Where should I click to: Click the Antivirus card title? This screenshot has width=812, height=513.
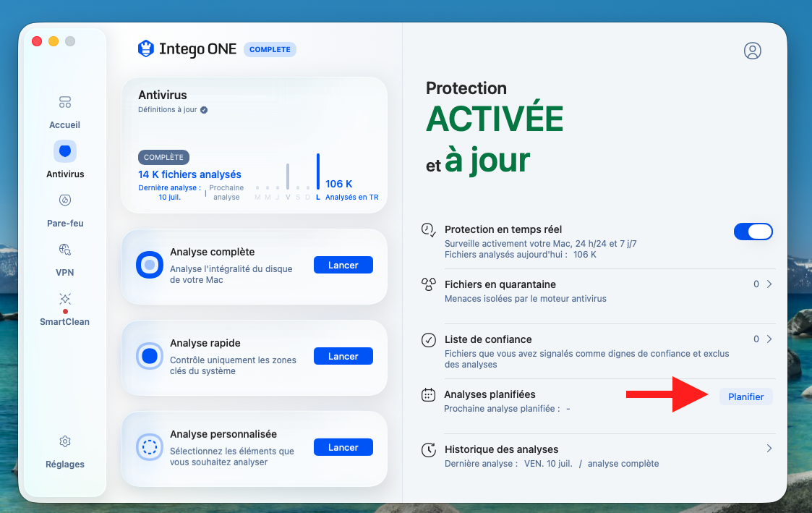(162, 95)
